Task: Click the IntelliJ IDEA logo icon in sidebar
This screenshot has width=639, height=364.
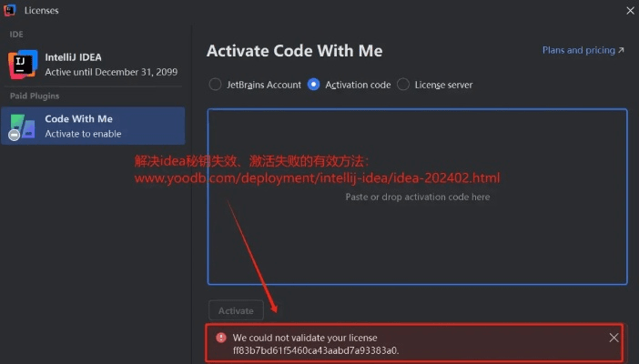Action: [21, 64]
